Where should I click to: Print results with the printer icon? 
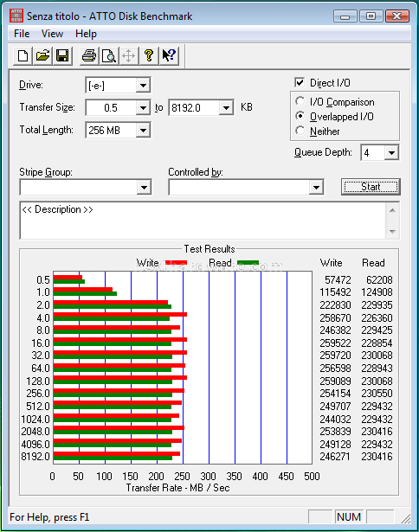(89, 55)
